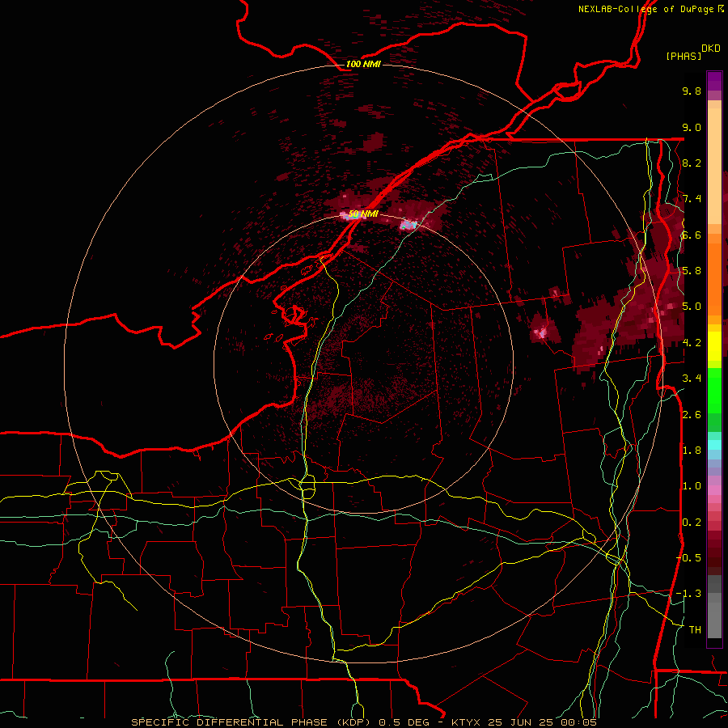The height and width of the screenshot is (728, 728).
Task: Click the 5.0 scale label
Action: [x=692, y=307]
